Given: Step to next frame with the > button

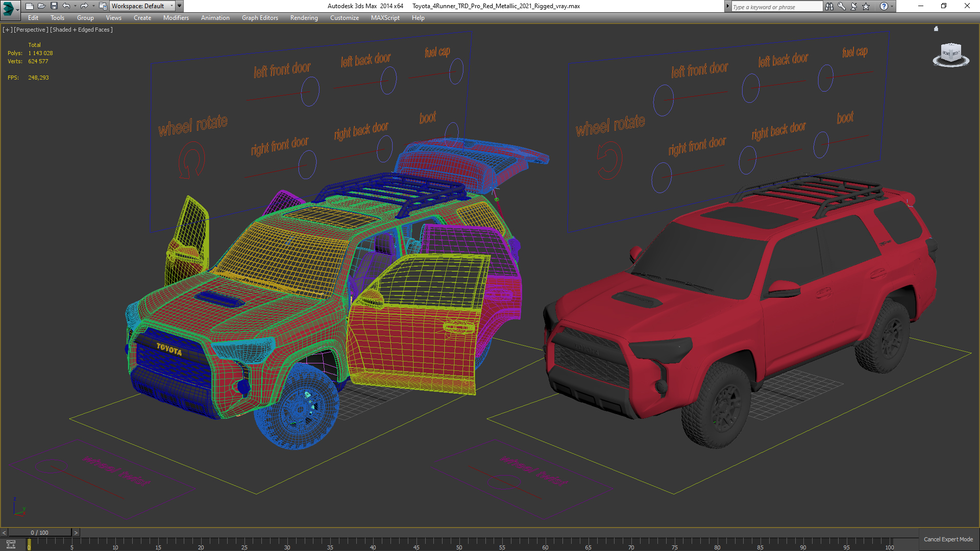Looking at the screenshot, I should [x=76, y=533].
